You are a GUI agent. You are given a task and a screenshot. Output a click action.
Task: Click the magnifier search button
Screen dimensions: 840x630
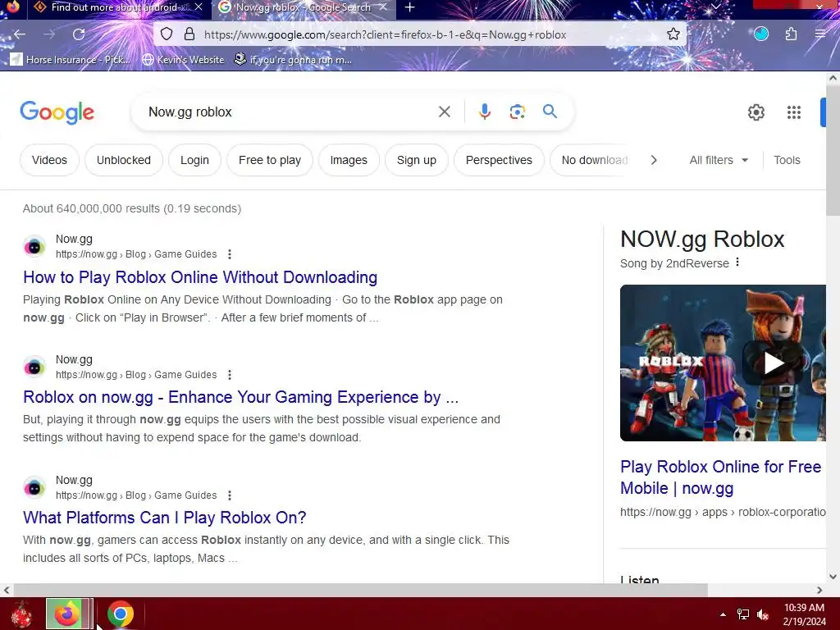(550, 112)
